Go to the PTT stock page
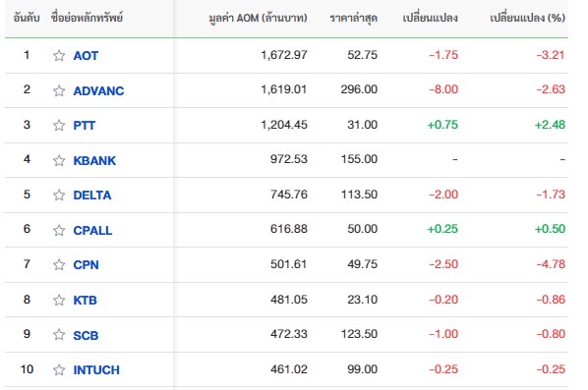This screenshot has width=588, height=390. pyautogui.click(x=85, y=125)
